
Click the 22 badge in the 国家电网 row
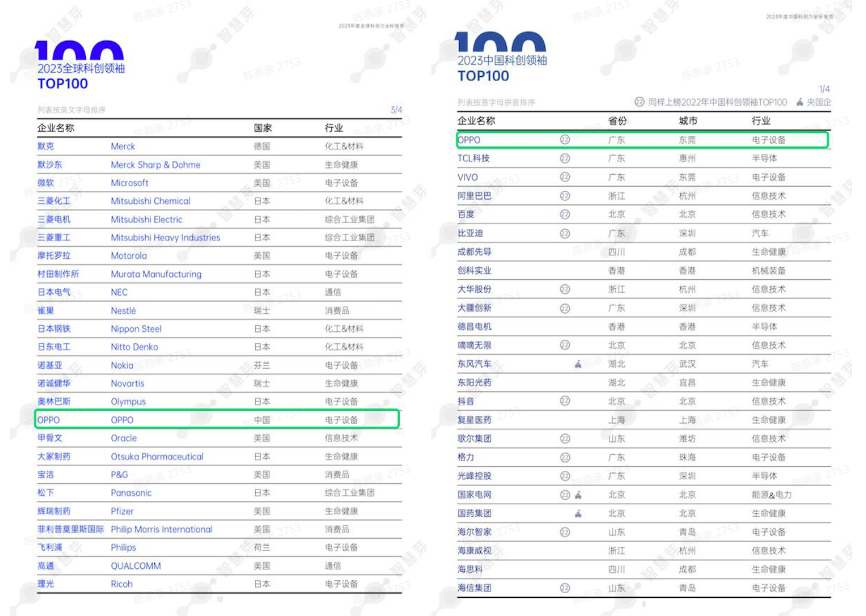tap(565, 495)
